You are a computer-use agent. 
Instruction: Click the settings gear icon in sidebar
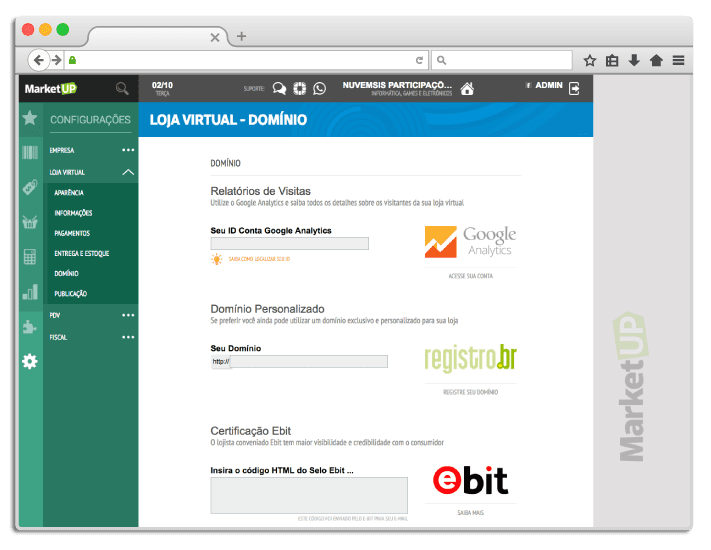click(30, 361)
